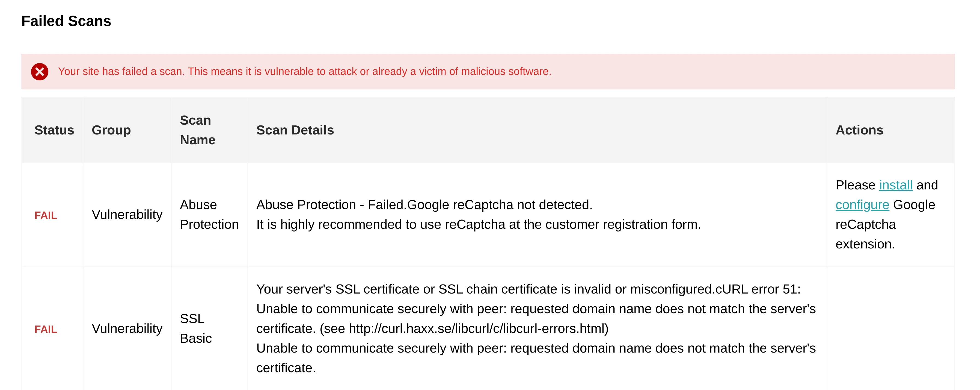980x390 pixels.
Task: Click the red error X icon
Action: [40, 72]
